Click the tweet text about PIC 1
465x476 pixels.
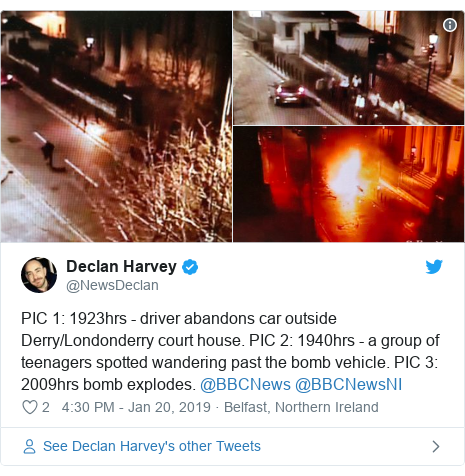[x=230, y=351]
